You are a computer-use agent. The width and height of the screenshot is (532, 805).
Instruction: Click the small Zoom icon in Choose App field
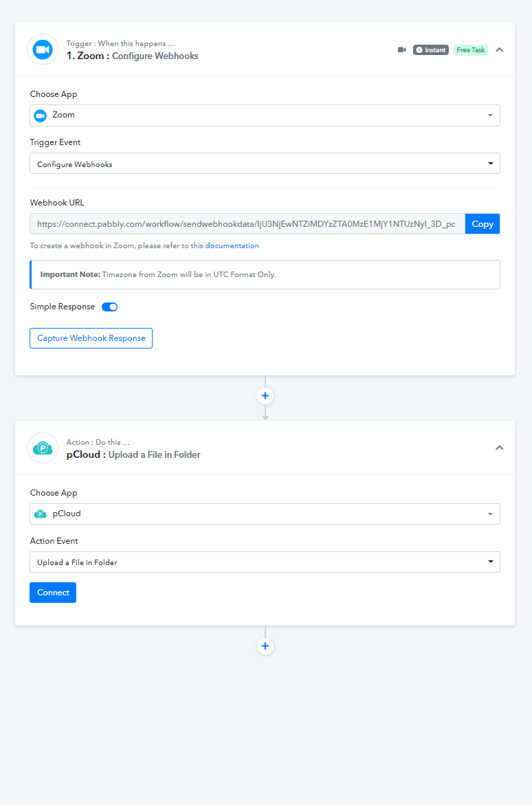pos(40,115)
